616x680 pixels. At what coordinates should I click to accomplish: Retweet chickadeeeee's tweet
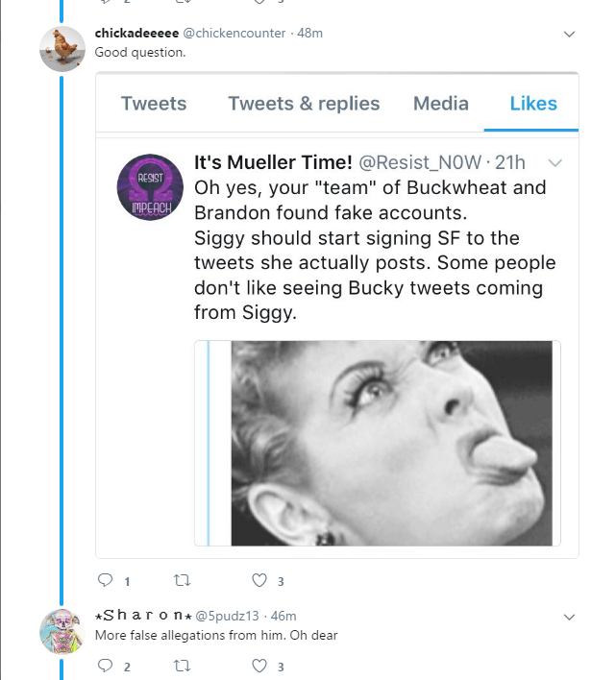181,580
